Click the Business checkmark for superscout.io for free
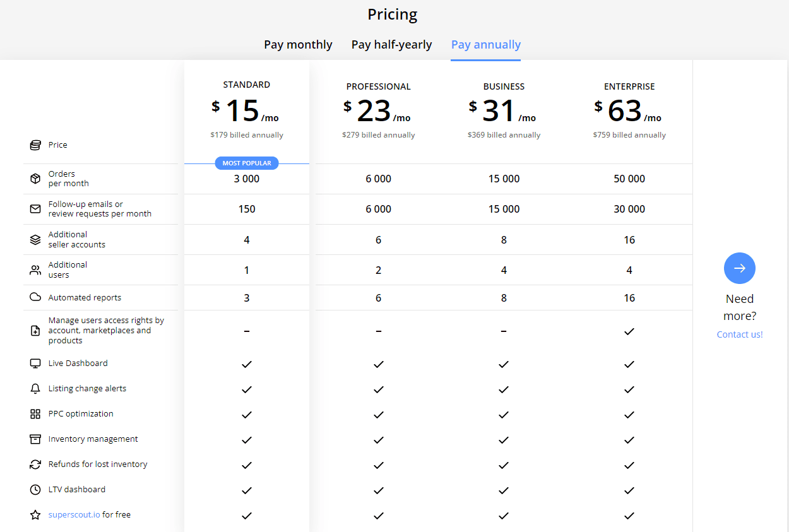 (x=504, y=516)
